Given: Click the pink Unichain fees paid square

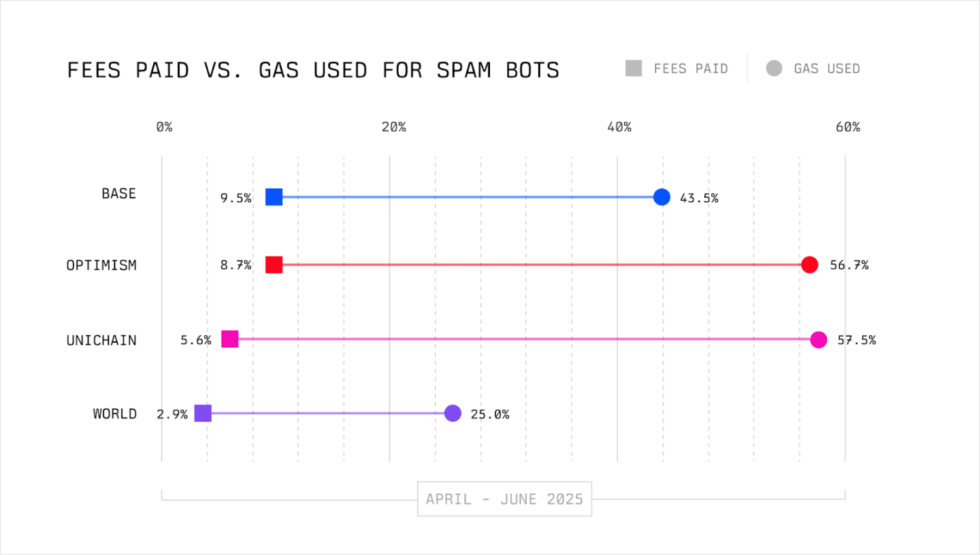Looking at the screenshot, I should click(230, 339).
